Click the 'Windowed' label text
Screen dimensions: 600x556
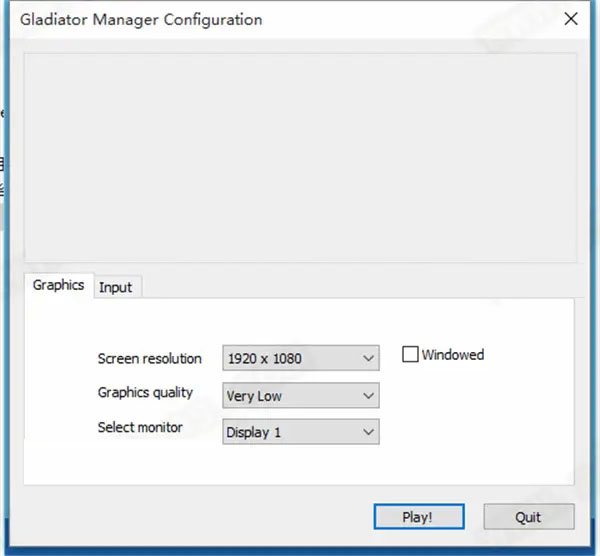pyautogui.click(x=453, y=355)
